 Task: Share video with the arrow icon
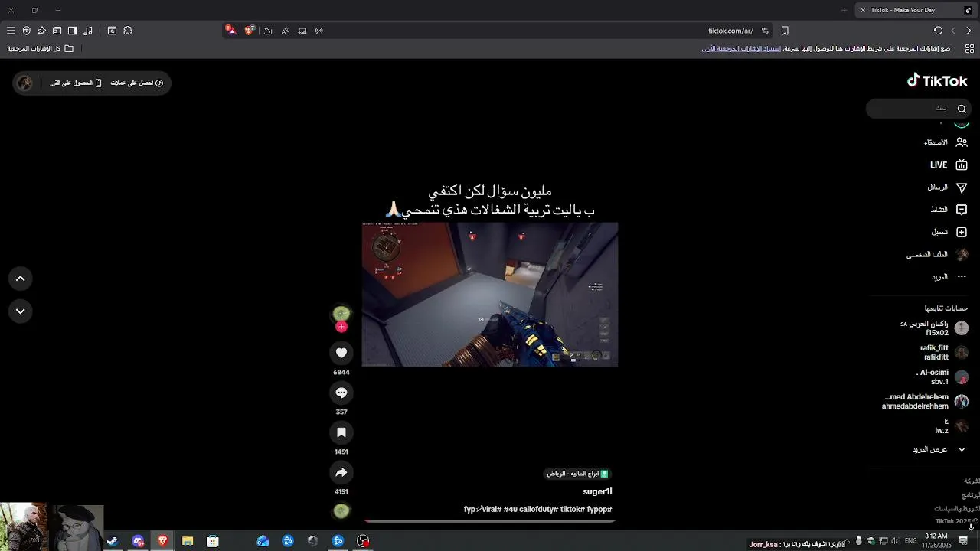tap(341, 472)
